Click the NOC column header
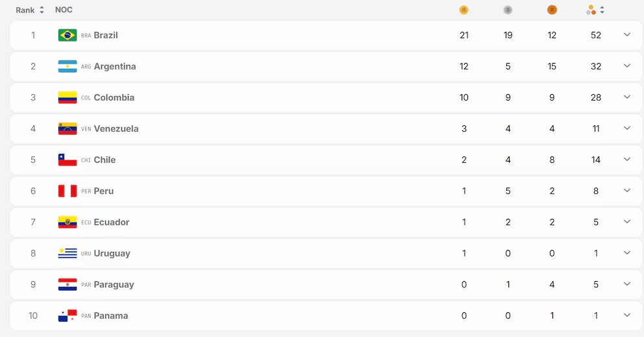Screen dimensions: 644x337 tap(64, 10)
